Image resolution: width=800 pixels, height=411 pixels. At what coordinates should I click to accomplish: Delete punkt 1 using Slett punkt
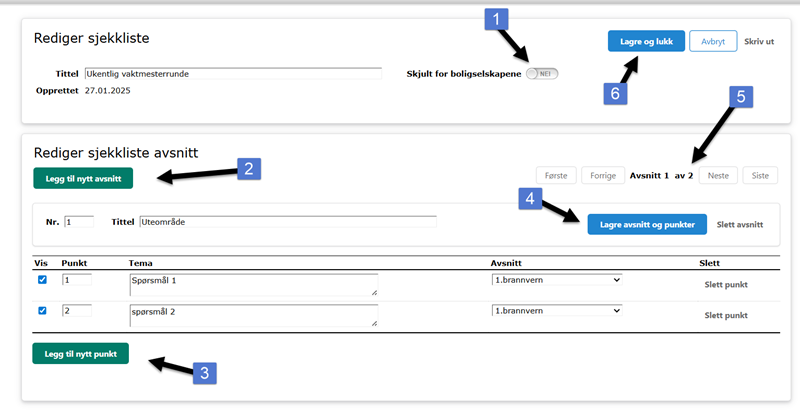(726, 285)
